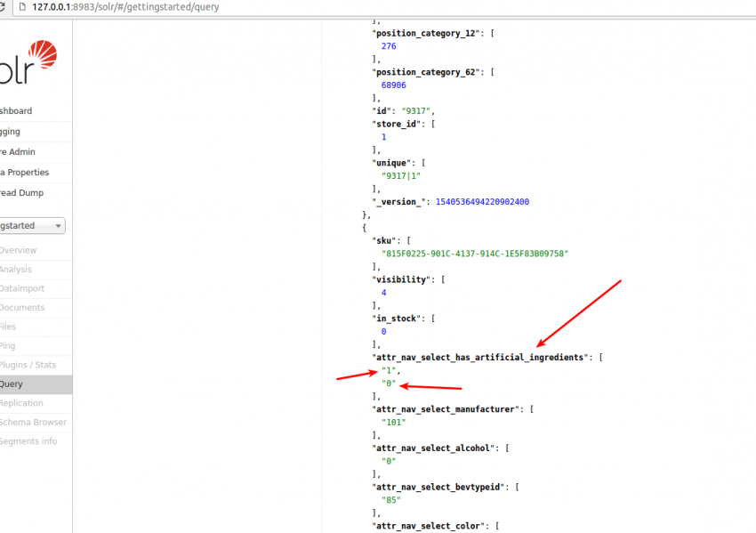Click the page icon in address bar

click(21, 7)
